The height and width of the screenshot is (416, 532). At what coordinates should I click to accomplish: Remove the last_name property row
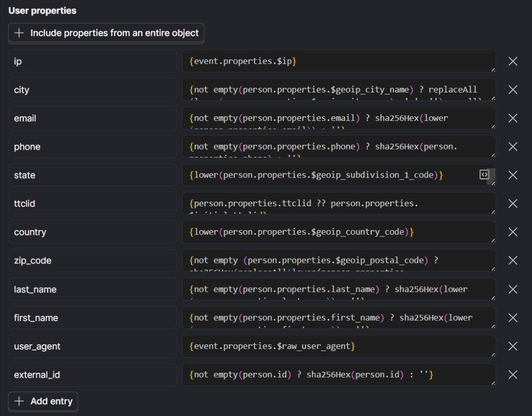click(513, 289)
